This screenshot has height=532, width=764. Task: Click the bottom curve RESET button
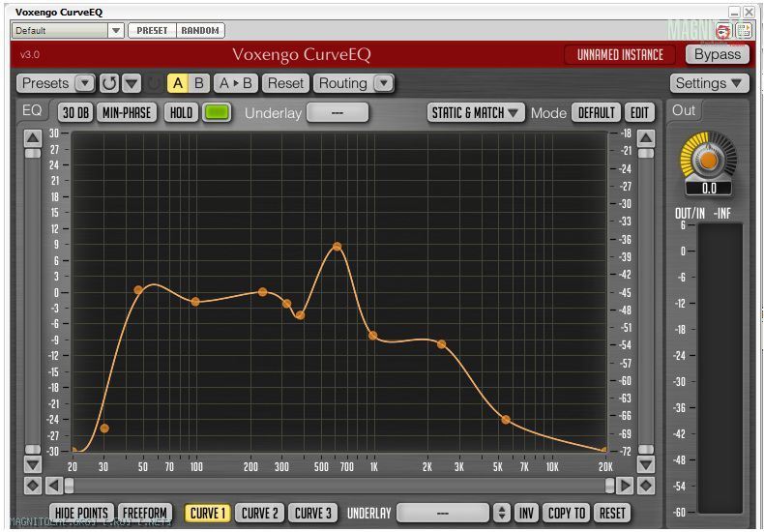612,514
